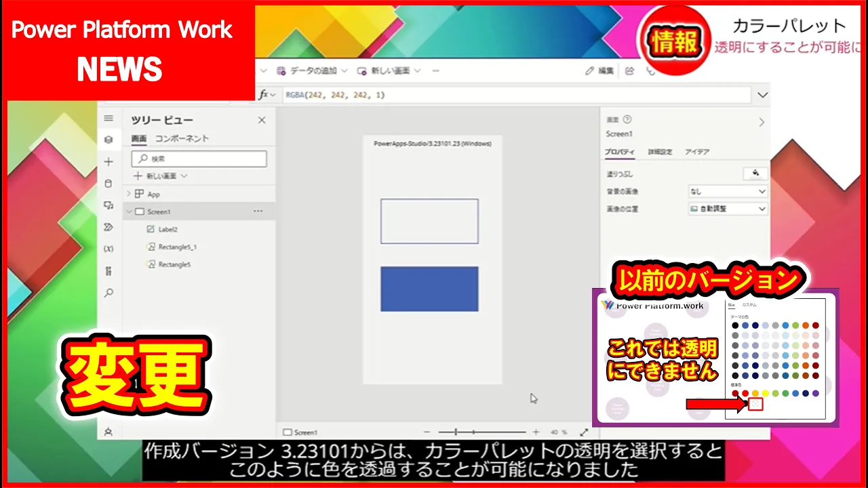The height and width of the screenshot is (488, 868).
Task: Click the formula bar RGBA text
Action: click(x=335, y=95)
